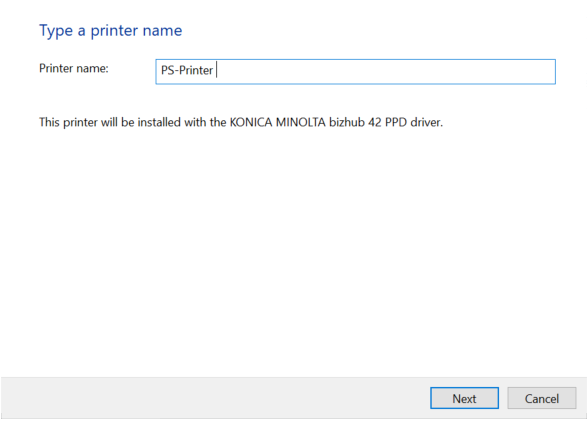Screen dimensions: 588x421
Task: Select the 'Type a printer name' heading
Action: coord(111,31)
